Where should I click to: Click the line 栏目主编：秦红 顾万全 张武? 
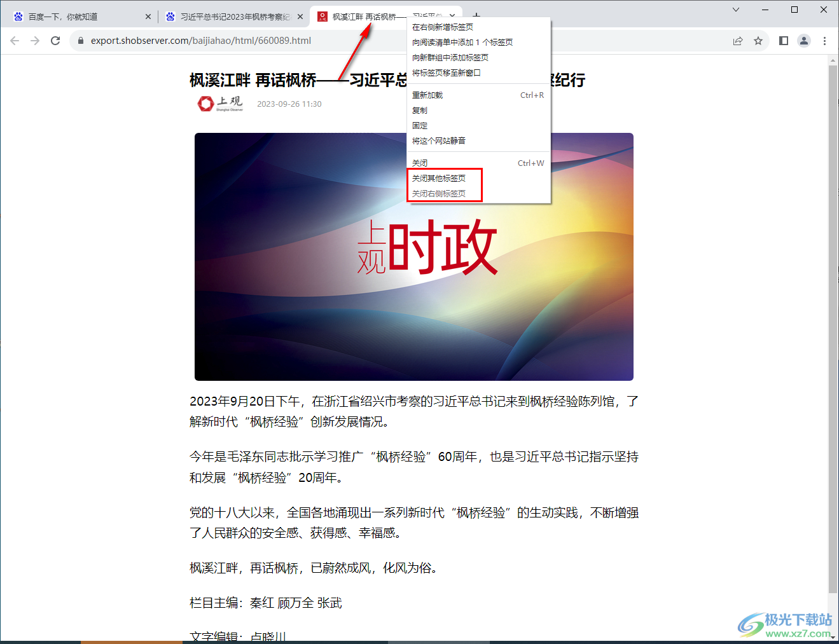point(266,603)
